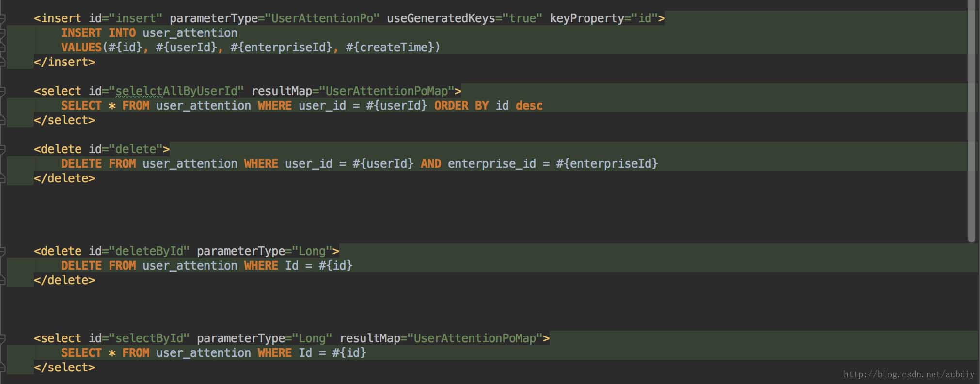Screen dimensions: 980x384
Task: Place cursor on ORDER BY keyword
Action: [461, 106]
